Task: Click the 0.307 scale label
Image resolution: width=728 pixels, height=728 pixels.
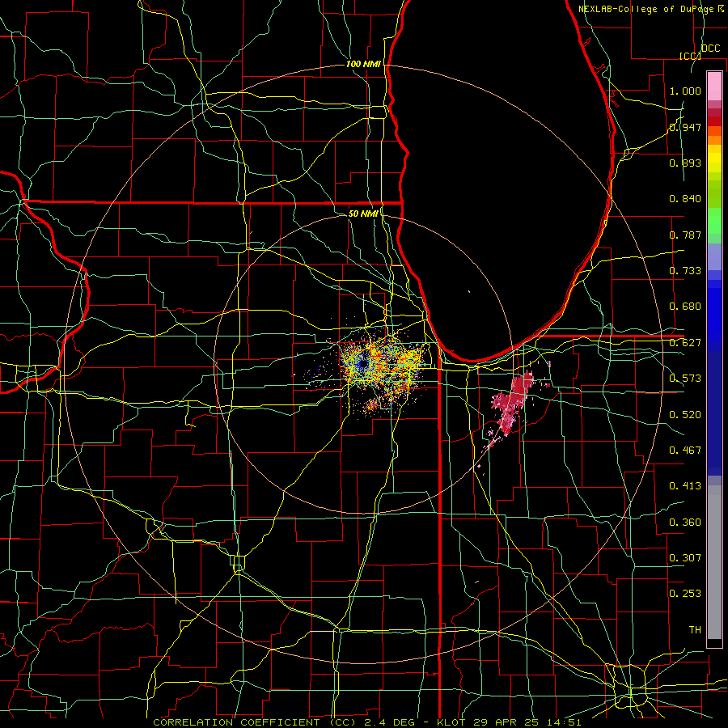Action: pyautogui.click(x=685, y=558)
